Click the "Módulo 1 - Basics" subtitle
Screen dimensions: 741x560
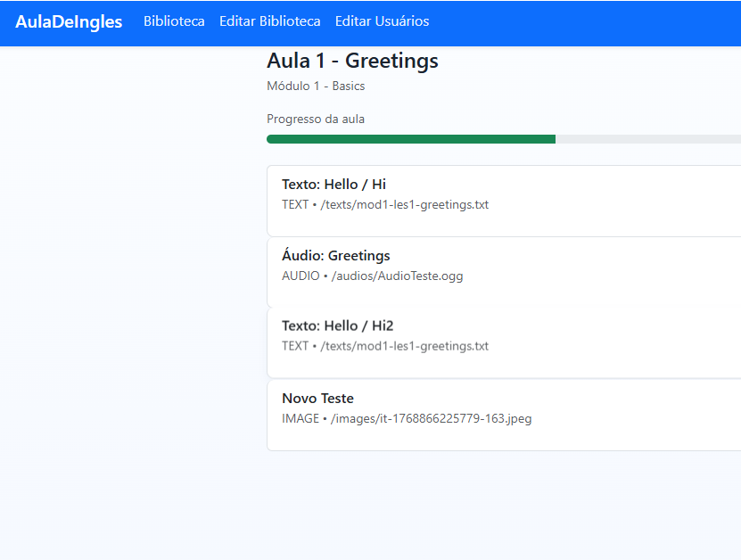point(316,86)
